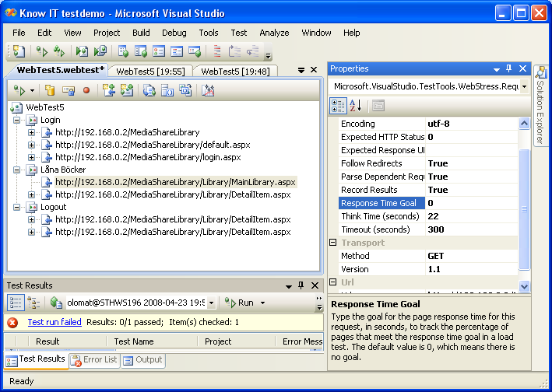Screen dimensions: 552x392
Task: Open the Solution Explorer side tab
Action: (540, 104)
